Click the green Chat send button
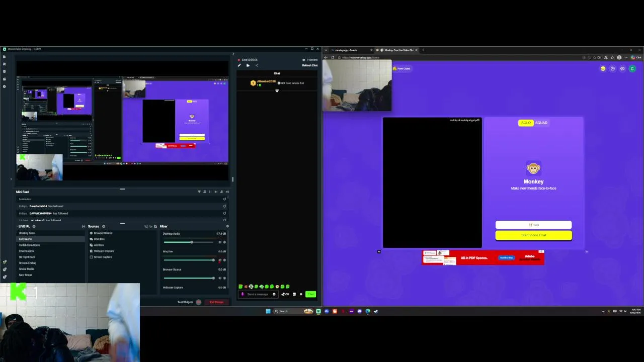Viewport: 644px width, 362px height. pyautogui.click(x=310, y=294)
